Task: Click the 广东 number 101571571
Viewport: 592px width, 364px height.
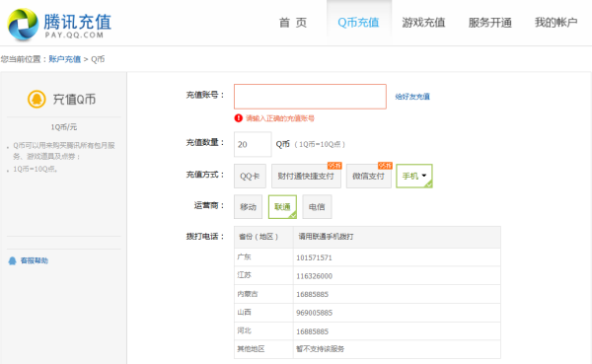Action: point(314,257)
